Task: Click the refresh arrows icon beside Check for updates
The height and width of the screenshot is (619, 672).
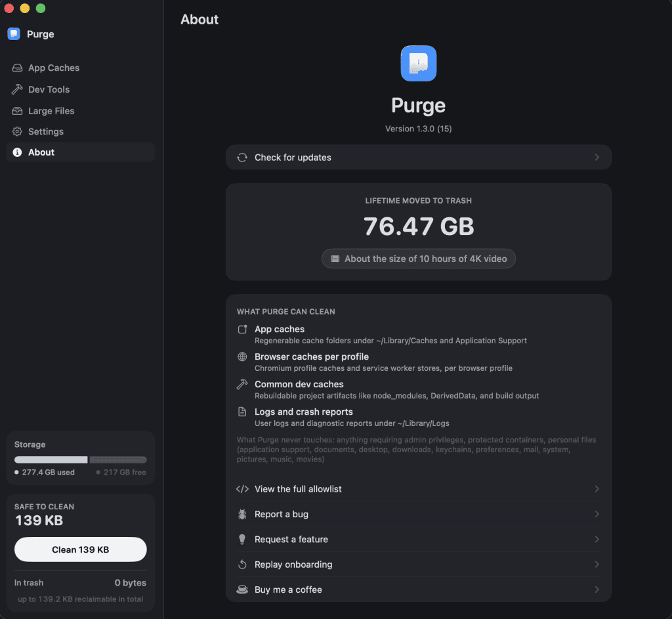Action: click(242, 158)
